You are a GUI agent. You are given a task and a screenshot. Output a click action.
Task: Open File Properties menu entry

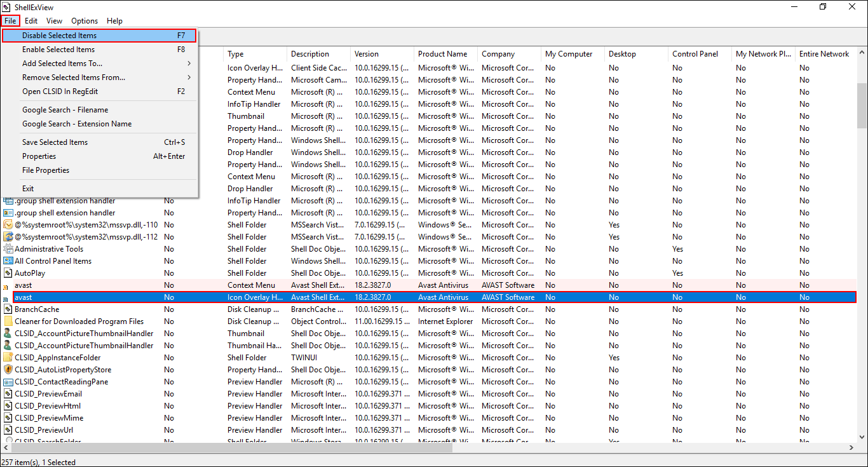99,170
